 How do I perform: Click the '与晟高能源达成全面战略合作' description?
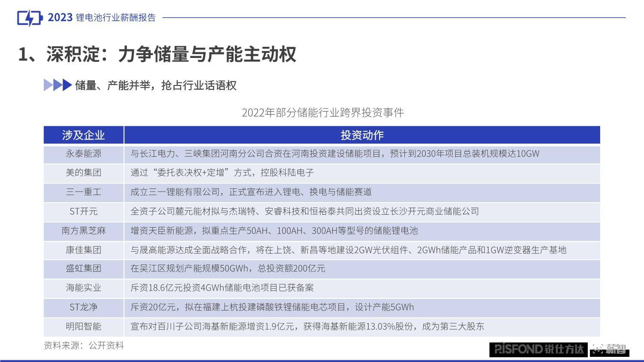349,250
